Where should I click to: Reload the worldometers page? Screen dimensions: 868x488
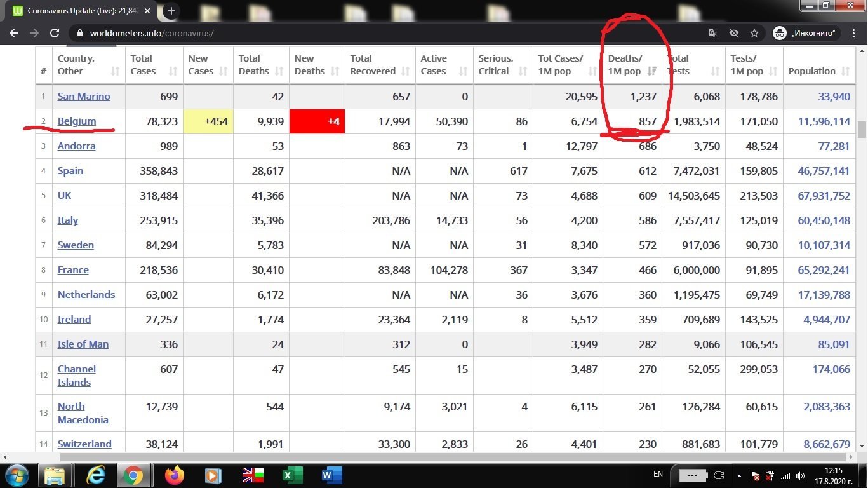(x=55, y=33)
